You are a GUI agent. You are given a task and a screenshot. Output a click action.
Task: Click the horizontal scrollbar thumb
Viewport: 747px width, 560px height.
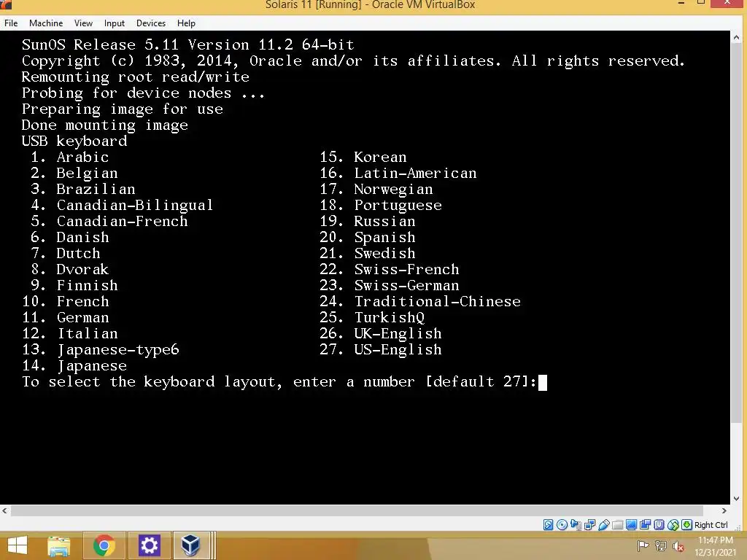tap(357, 510)
